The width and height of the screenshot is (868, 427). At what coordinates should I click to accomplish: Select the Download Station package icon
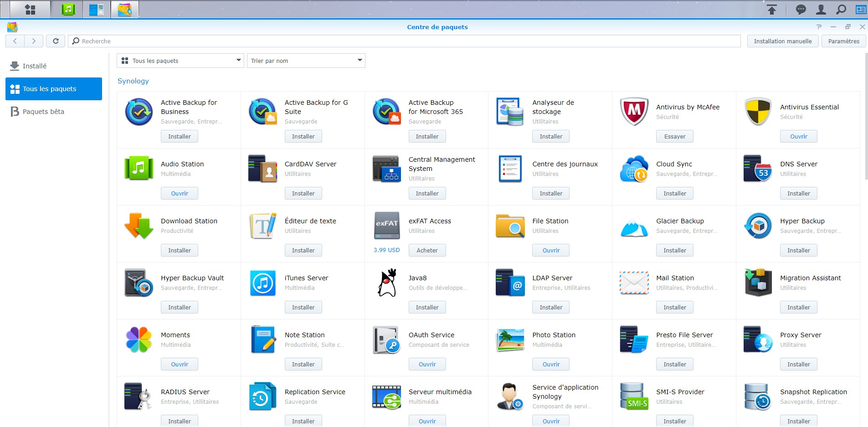click(x=139, y=226)
